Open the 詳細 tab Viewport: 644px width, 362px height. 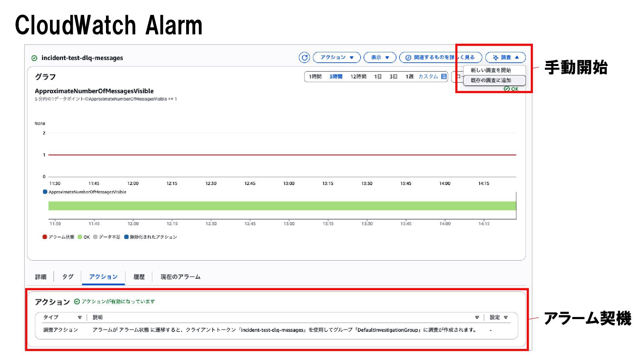coord(41,277)
